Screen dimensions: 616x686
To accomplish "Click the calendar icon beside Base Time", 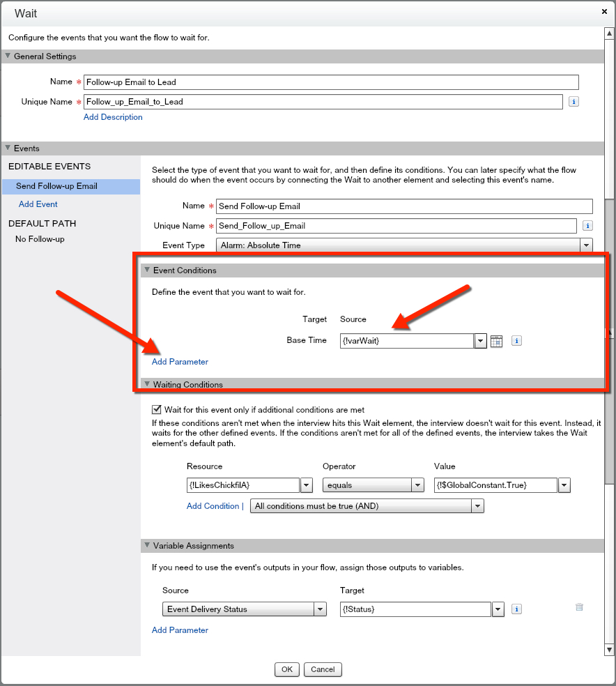I will point(496,341).
